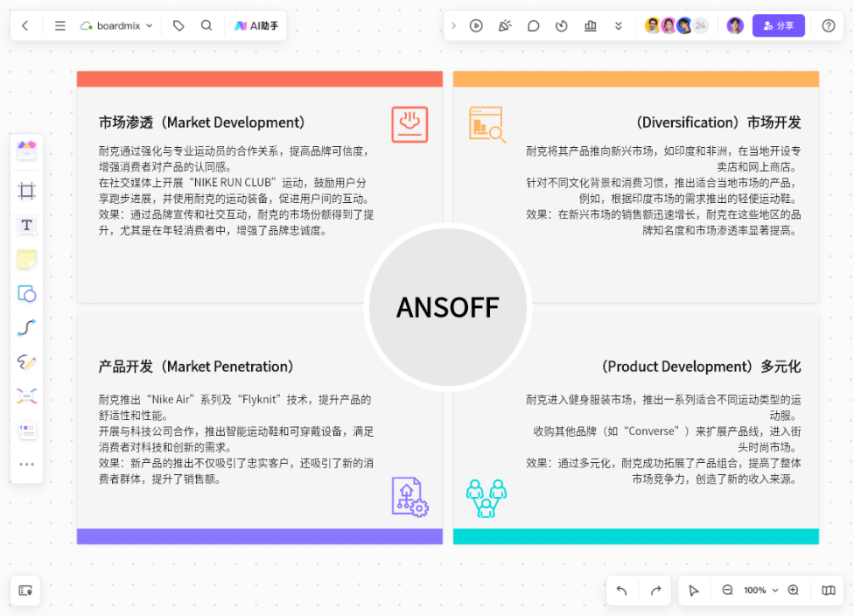Viewport: 854px width, 616px height.
Task: Select the 产品开发 (Market Penetration) heading
Action: click(x=196, y=367)
